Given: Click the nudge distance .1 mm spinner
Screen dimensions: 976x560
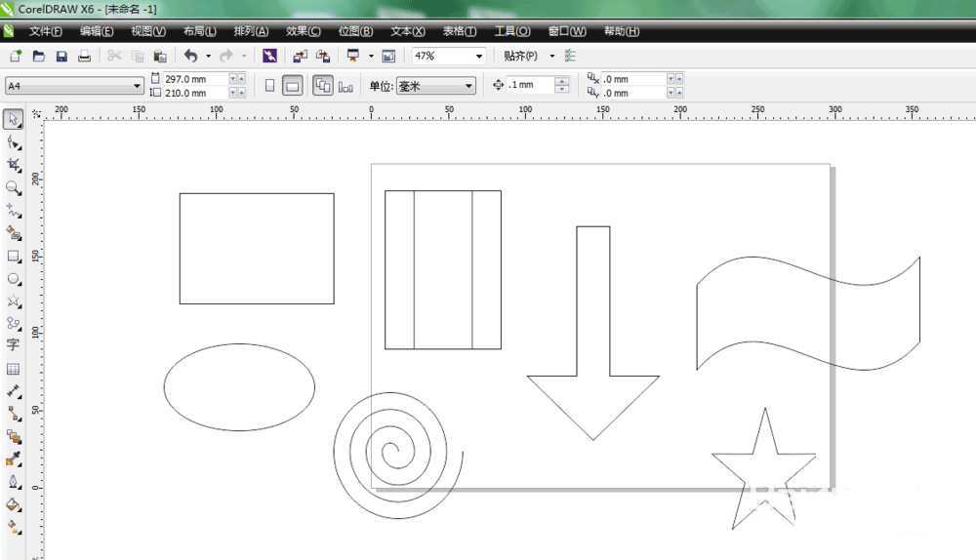Looking at the screenshot, I should tap(561, 86).
